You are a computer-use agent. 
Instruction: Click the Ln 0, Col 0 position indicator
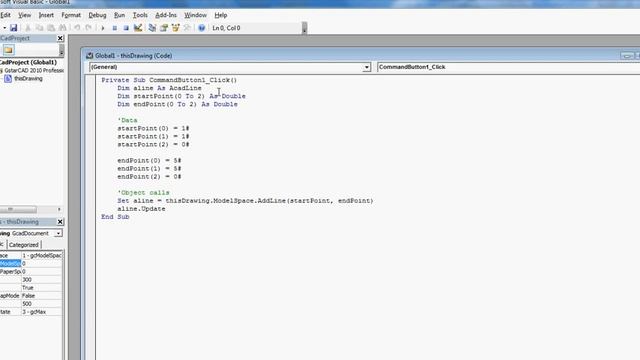coord(226,28)
